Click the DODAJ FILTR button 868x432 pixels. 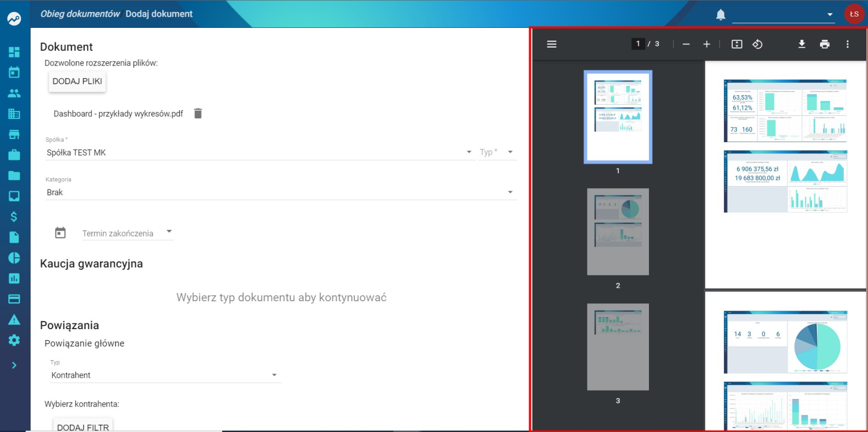click(x=83, y=426)
